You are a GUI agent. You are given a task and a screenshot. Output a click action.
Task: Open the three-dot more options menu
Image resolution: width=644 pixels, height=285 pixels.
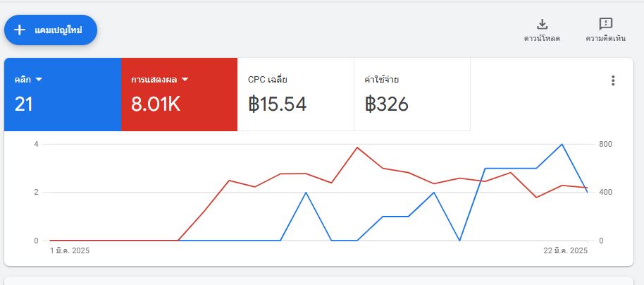point(613,80)
